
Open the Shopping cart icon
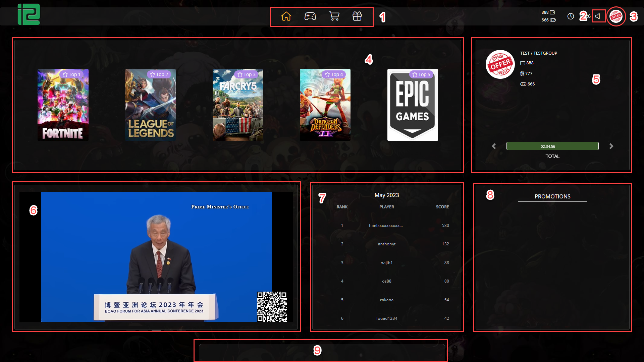334,16
